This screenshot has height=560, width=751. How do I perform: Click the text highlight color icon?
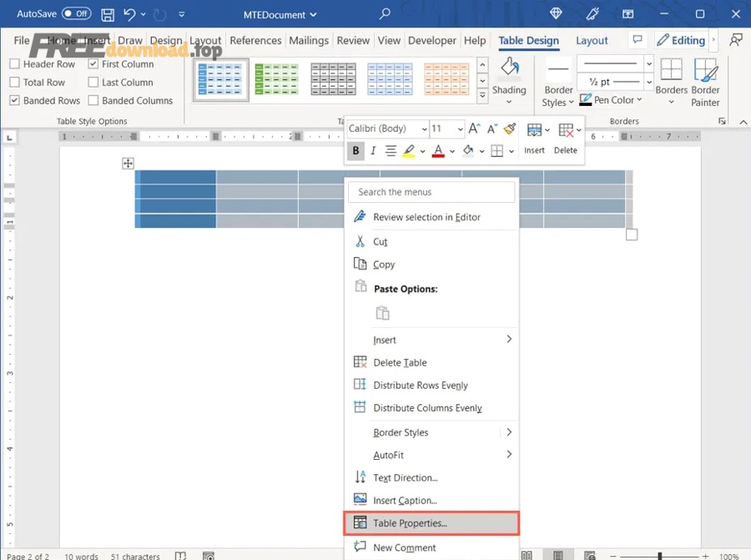pos(409,151)
